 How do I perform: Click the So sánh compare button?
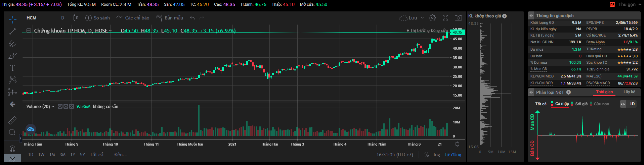point(98,18)
